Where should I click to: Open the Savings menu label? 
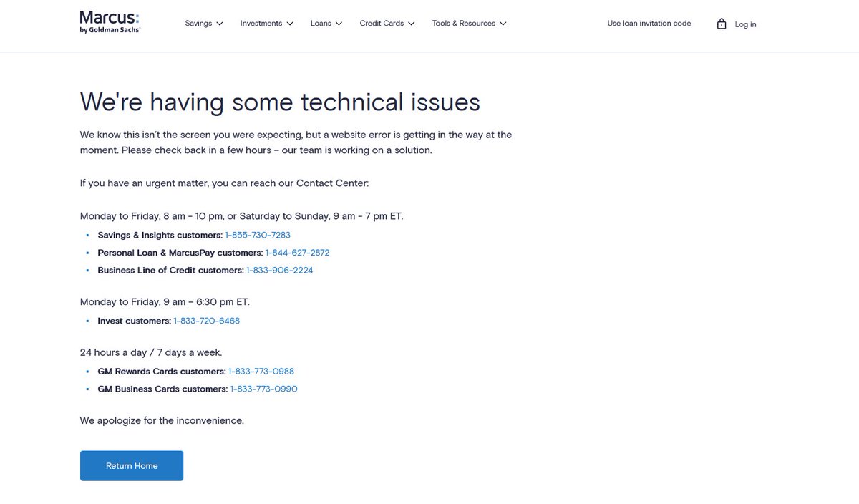coord(198,24)
